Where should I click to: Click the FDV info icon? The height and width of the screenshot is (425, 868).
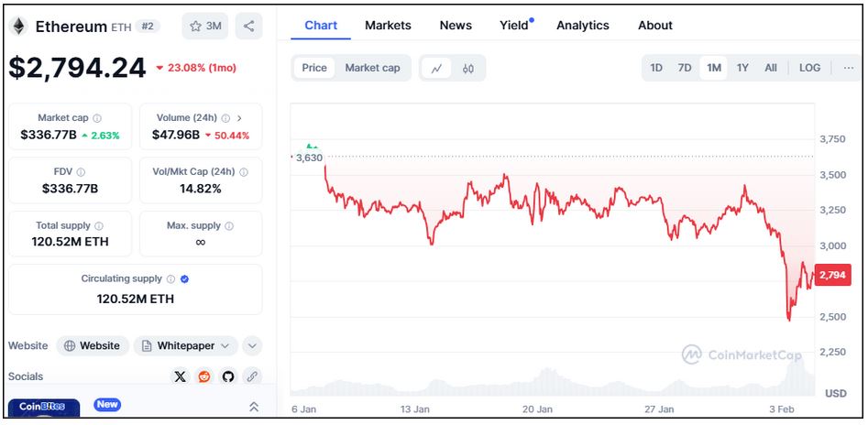[x=81, y=172]
